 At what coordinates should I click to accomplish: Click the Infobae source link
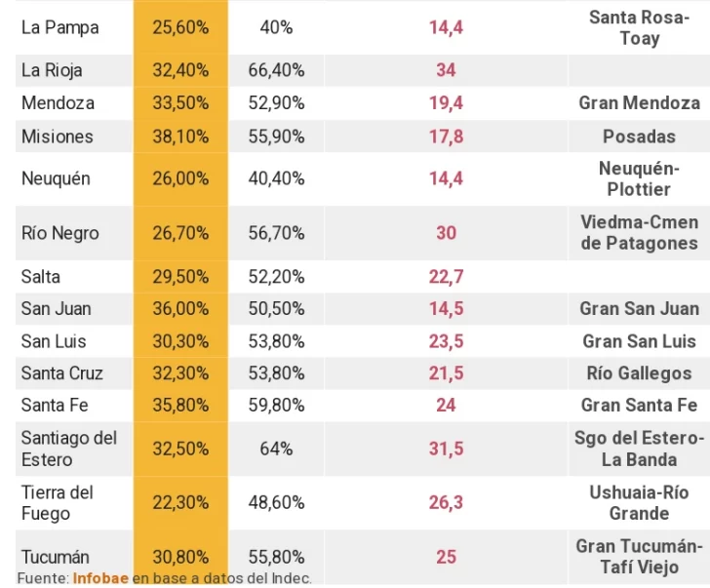click(99, 577)
